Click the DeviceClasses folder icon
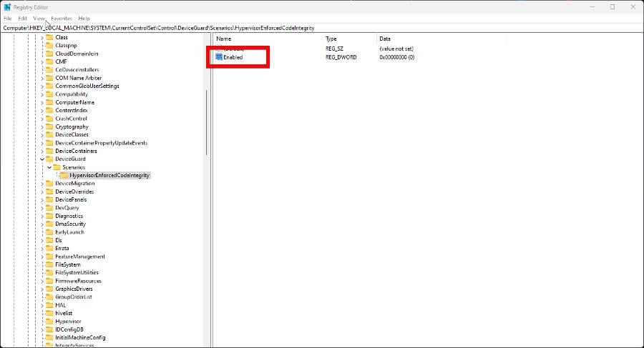 click(49, 134)
